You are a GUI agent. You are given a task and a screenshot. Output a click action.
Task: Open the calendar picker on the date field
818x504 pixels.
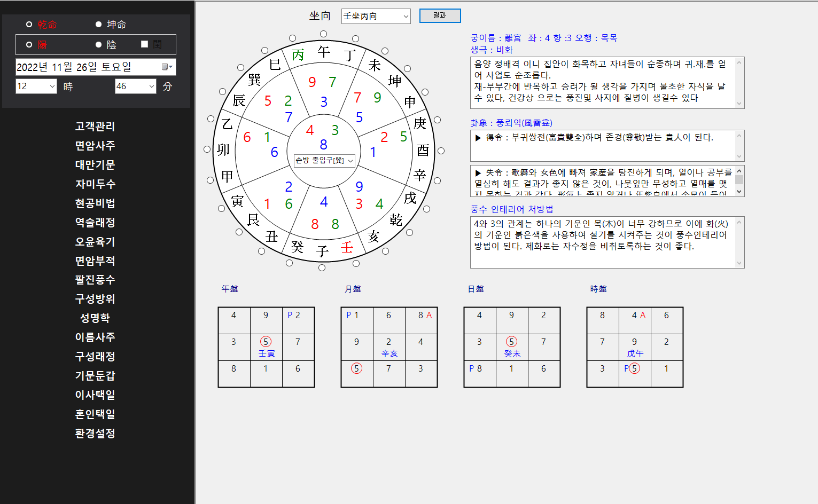(167, 67)
